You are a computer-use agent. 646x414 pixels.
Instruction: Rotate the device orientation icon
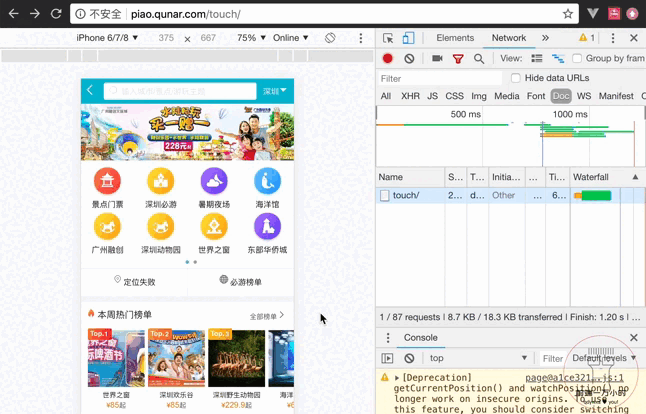330,38
